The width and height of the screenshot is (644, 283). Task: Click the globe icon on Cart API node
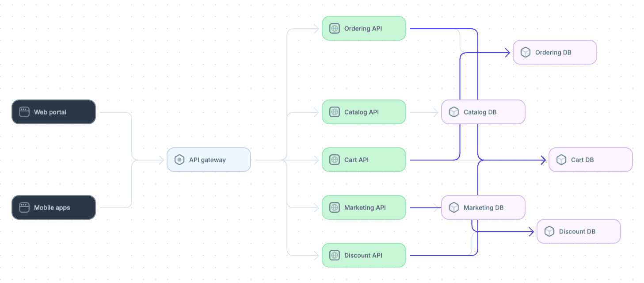(x=335, y=160)
